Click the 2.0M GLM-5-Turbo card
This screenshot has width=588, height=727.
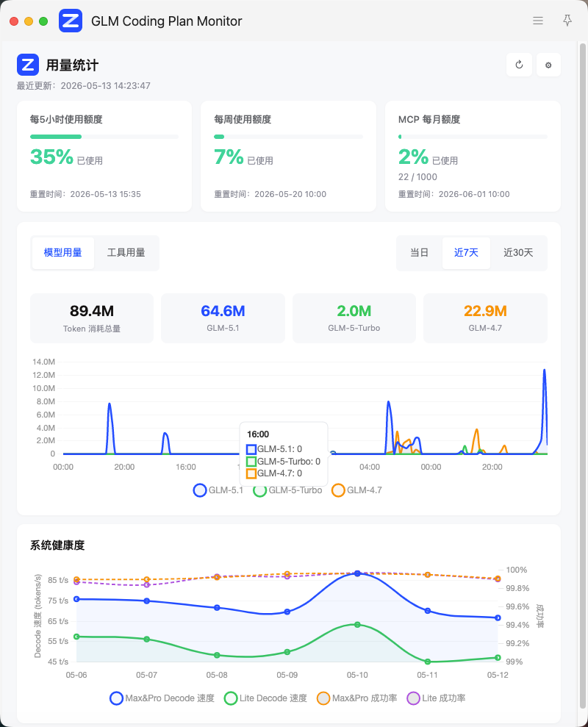354,318
